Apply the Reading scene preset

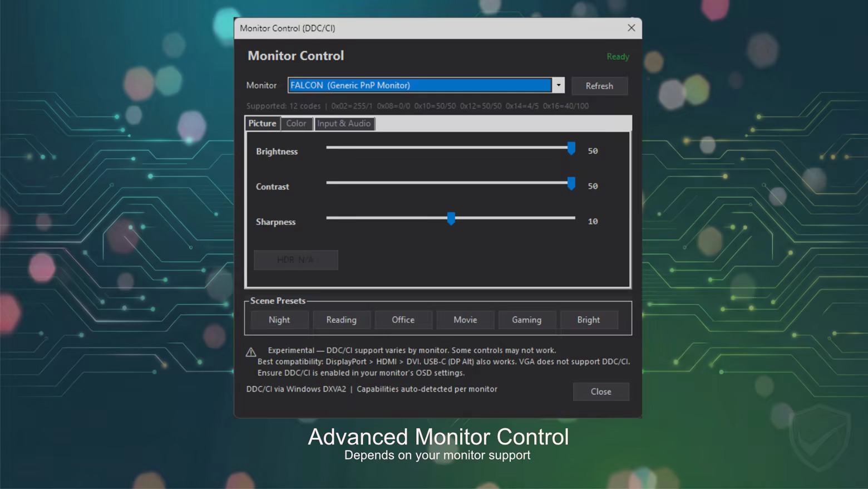[x=341, y=320]
